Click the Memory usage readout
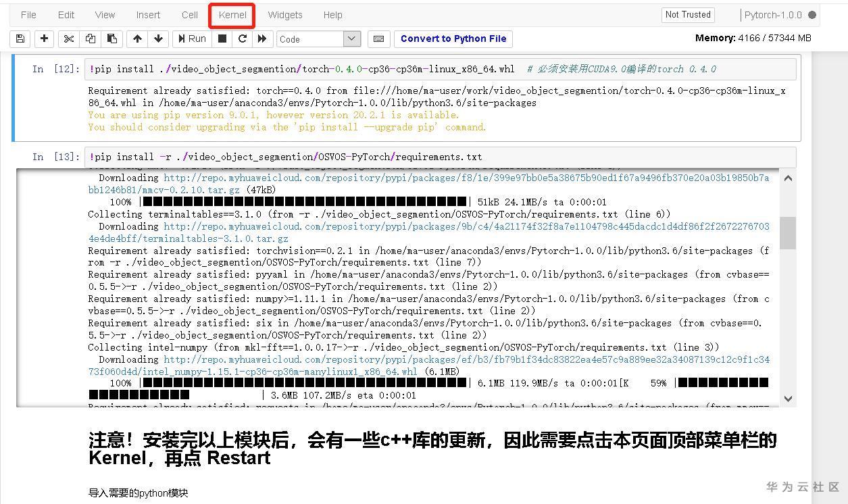The width and height of the screenshot is (848, 504). (753, 39)
